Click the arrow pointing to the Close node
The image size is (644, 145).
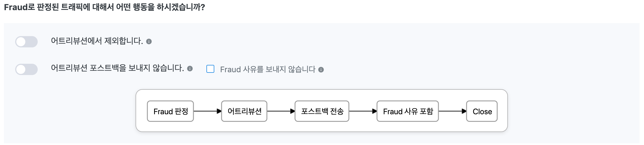click(x=452, y=111)
